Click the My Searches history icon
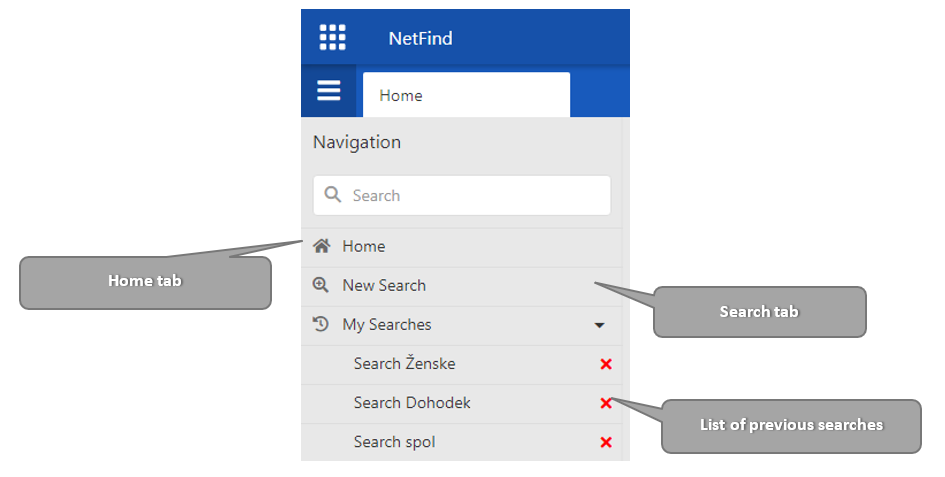 321,324
